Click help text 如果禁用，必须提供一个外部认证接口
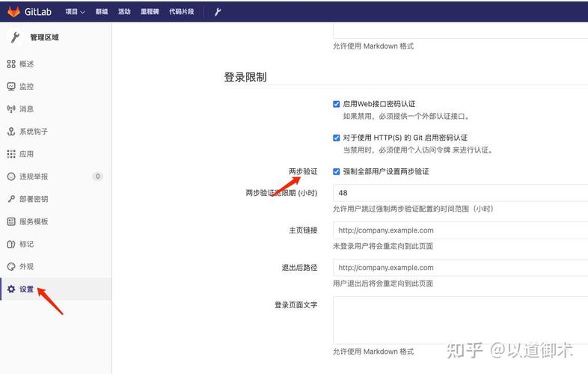 pyautogui.click(x=406, y=116)
